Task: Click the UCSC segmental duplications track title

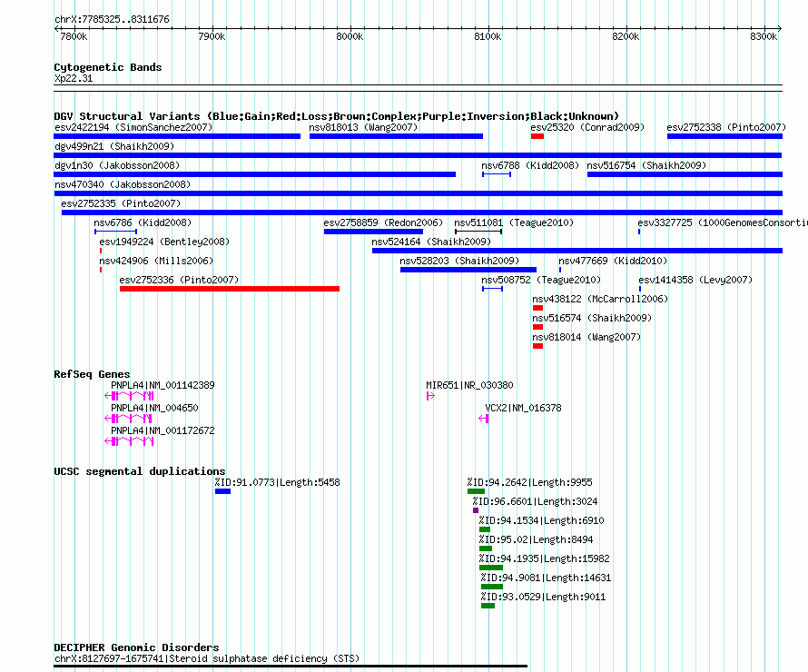Action: coord(140,471)
